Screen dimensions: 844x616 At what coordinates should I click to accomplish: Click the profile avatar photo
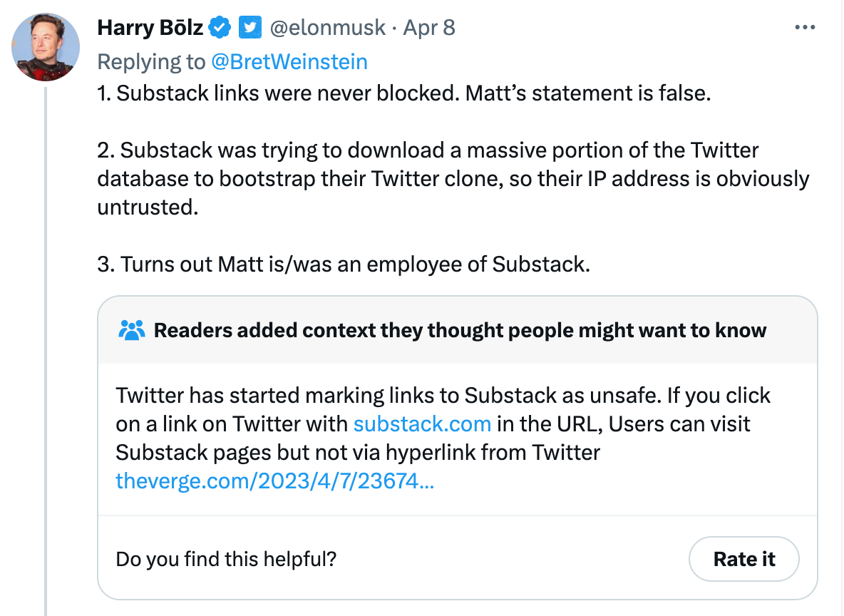(46, 46)
